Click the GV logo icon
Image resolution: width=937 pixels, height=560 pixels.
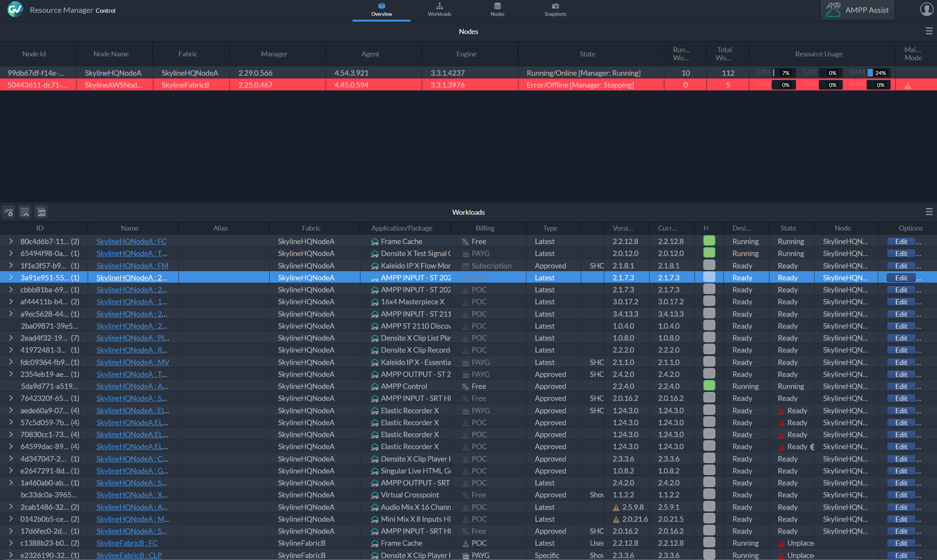coord(15,9)
